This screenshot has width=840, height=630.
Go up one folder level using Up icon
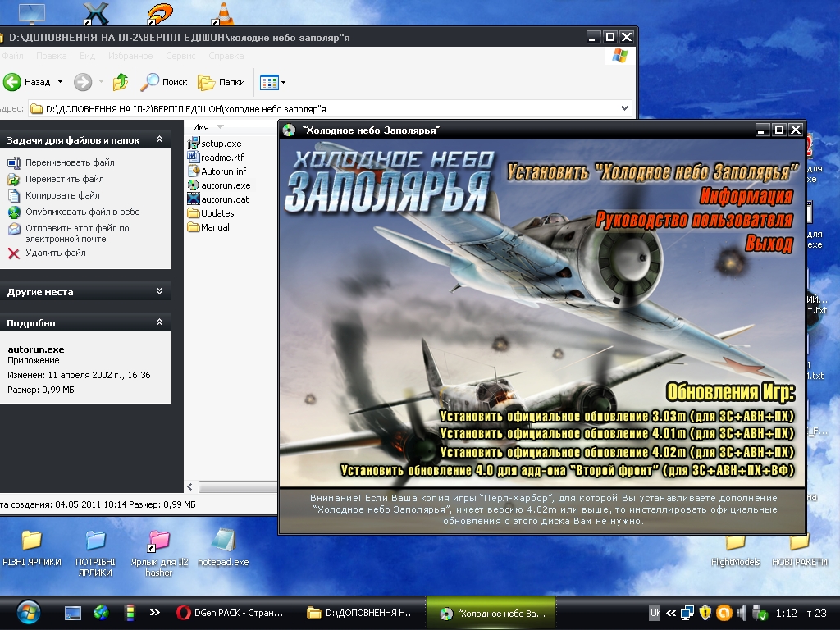[x=121, y=82]
